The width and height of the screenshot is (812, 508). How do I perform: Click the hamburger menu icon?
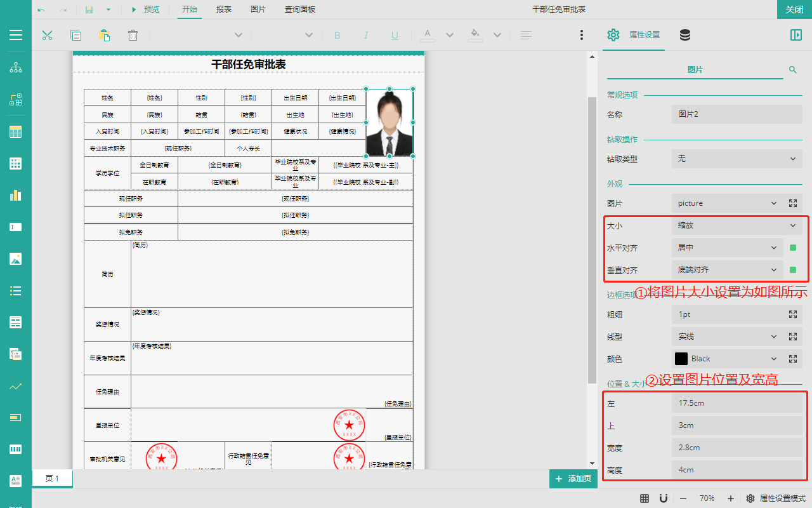pyautogui.click(x=16, y=36)
